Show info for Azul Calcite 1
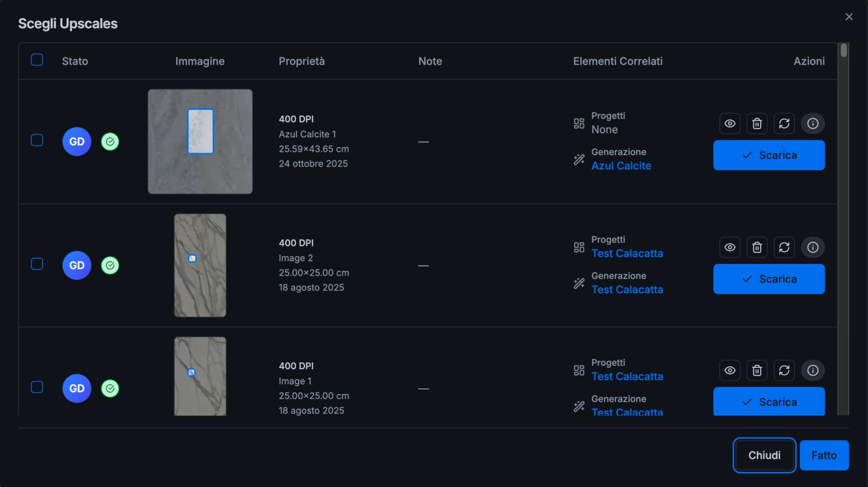Image resolution: width=868 pixels, height=487 pixels. [x=813, y=124]
